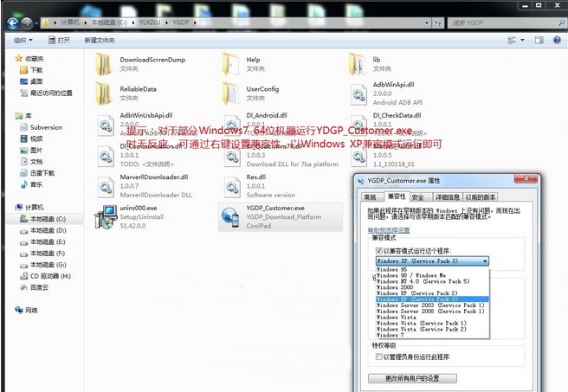
Task: Click the refresh button beside address bar
Action: 438,22
